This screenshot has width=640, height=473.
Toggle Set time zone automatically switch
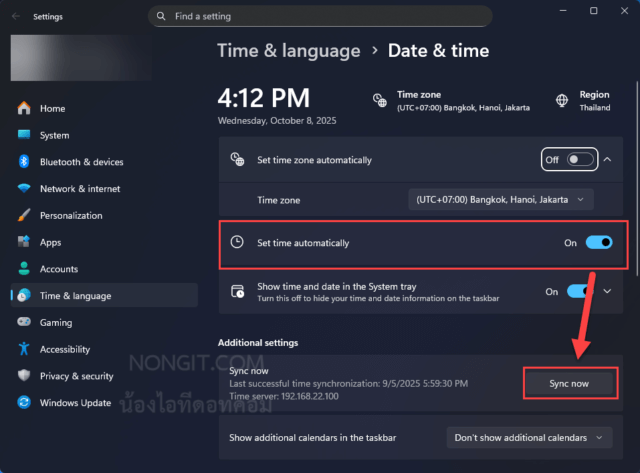pyautogui.click(x=580, y=160)
